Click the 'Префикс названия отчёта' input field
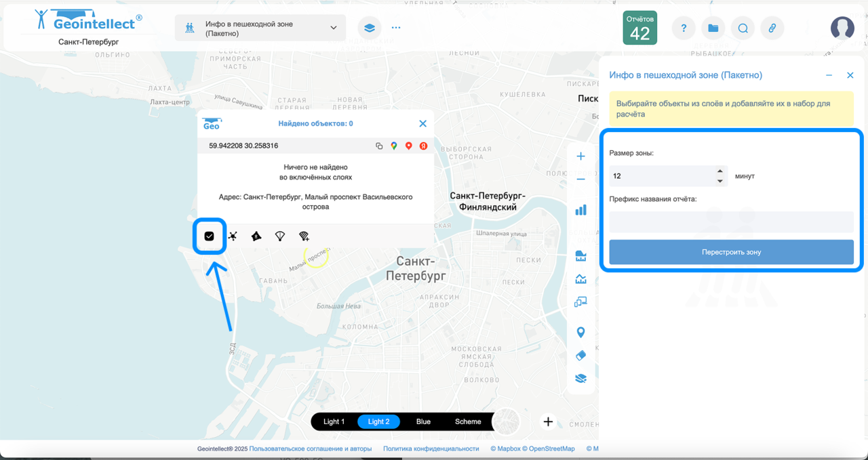Viewport: 868px width, 460px height. (x=731, y=222)
